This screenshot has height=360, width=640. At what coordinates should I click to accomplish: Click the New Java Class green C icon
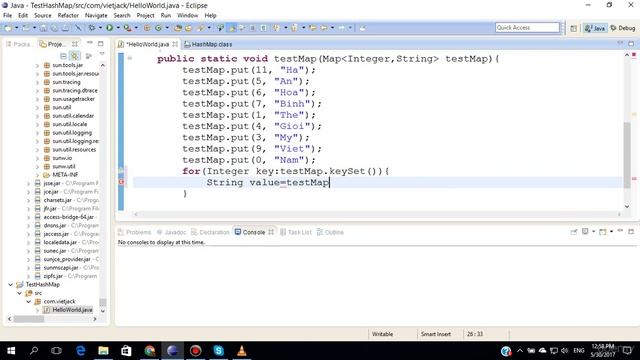pyautogui.click(x=158, y=28)
